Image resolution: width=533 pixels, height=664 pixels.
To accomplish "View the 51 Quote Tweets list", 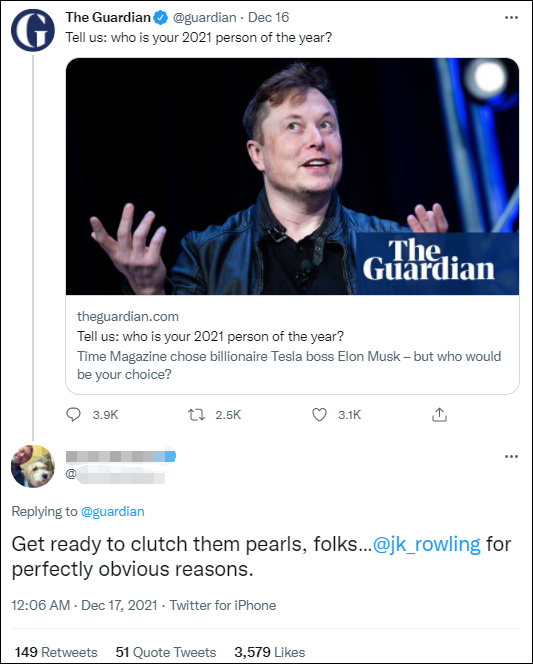I will click(166, 652).
